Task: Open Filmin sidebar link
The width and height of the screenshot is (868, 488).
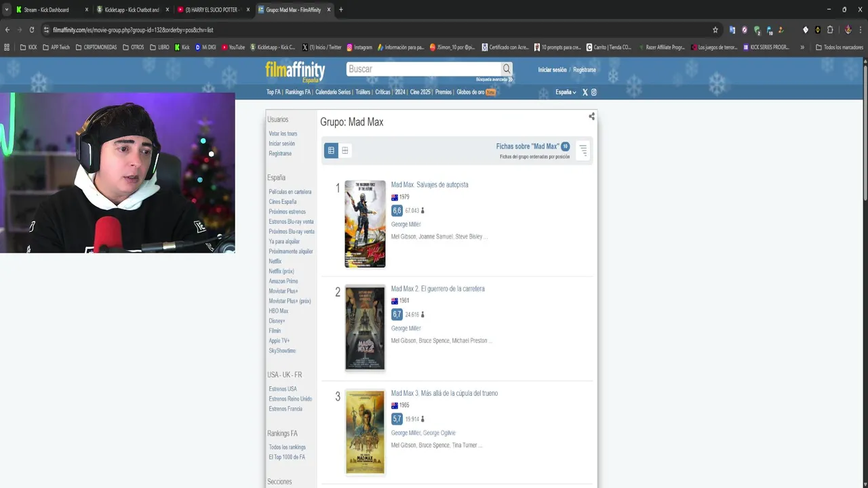Action: point(275,331)
